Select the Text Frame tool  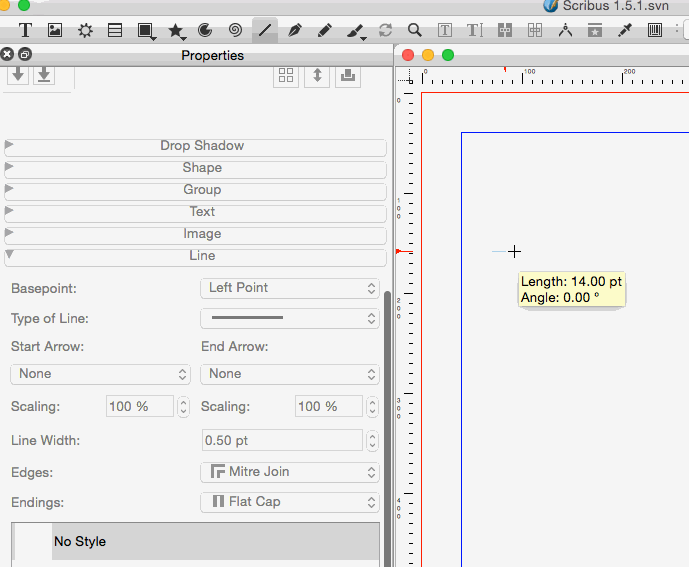click(25, 30)
